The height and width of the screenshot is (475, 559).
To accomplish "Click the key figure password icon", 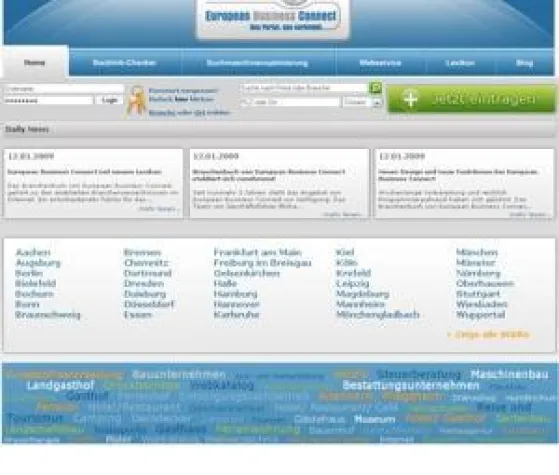I will (x=137, y=102).
